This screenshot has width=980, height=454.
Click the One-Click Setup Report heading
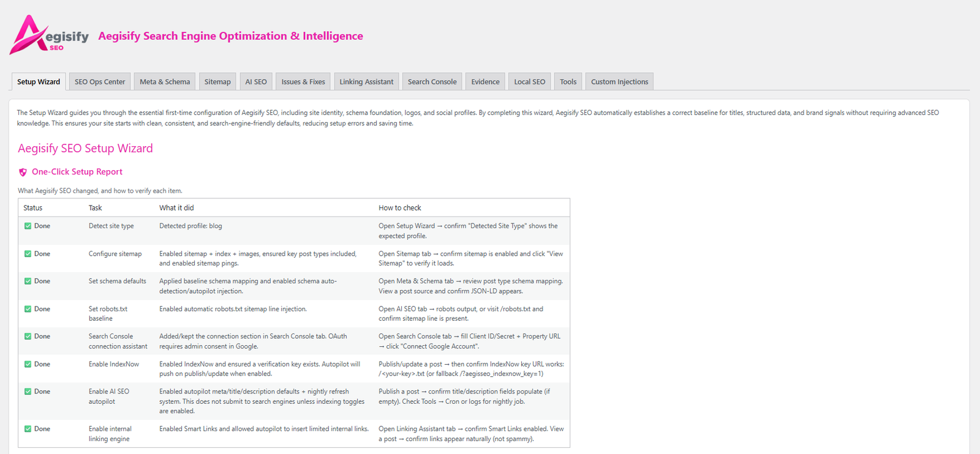[77, 172]
